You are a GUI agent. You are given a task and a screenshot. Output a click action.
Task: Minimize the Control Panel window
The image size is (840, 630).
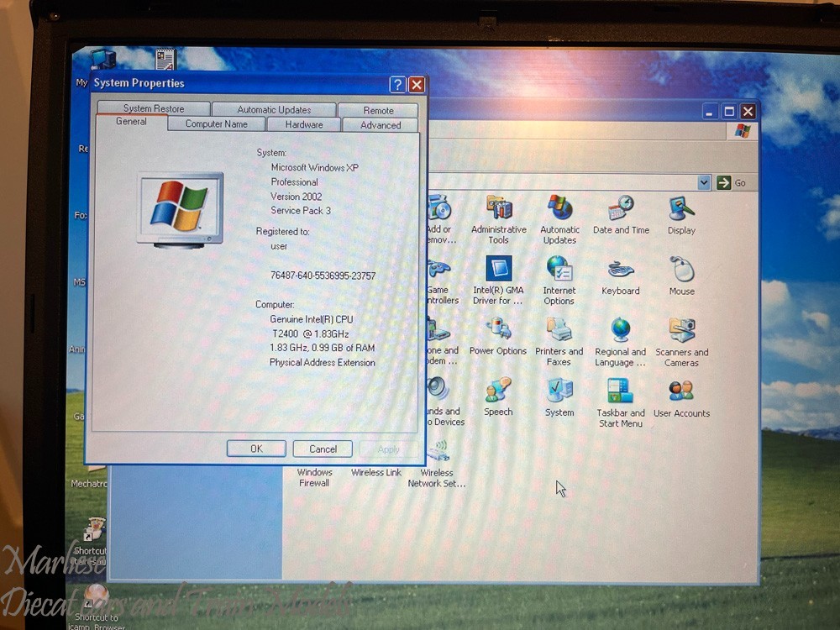[x=709, y=112]
